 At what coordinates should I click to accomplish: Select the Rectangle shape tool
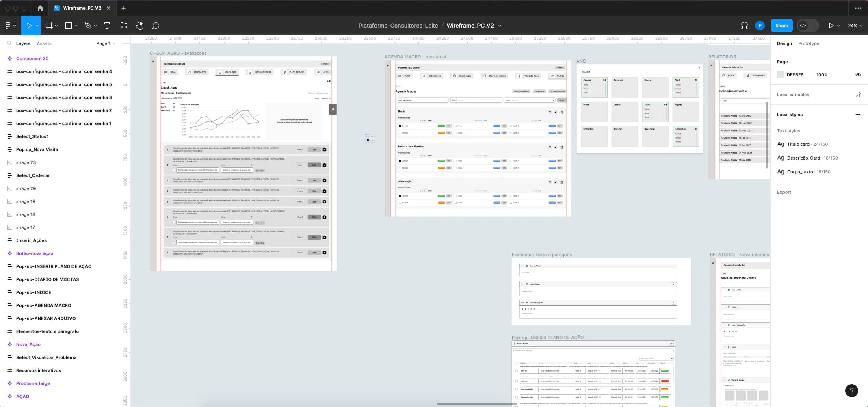[69, 26]
